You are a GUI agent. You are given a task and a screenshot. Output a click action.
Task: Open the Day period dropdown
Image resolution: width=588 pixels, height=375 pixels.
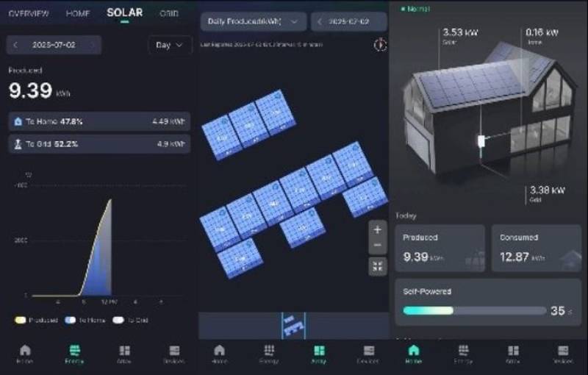click(x=170, y=45)
